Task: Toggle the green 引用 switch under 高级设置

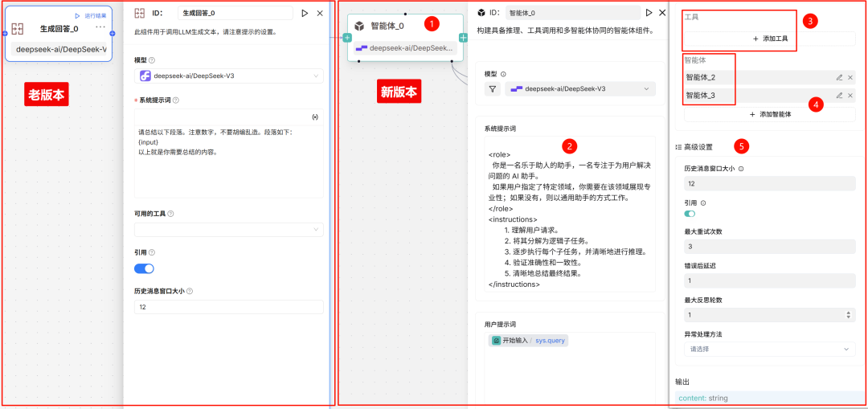Action: [x=690, y=213]
